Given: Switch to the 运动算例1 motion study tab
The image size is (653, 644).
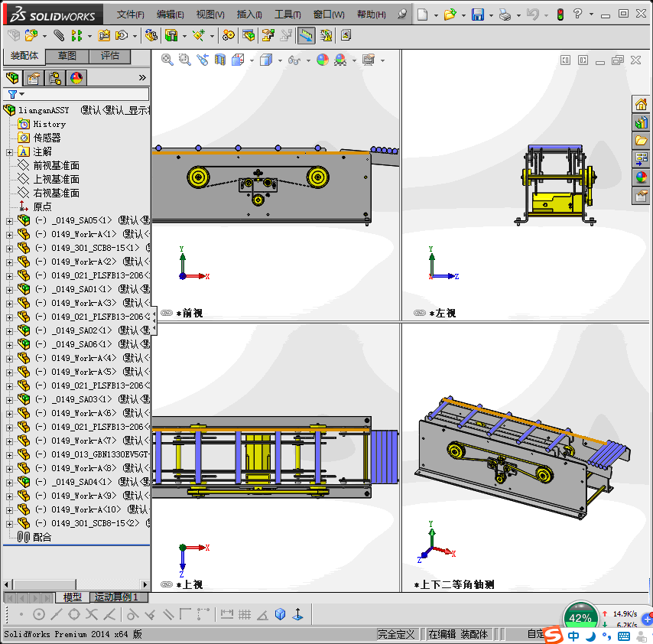Looking at the screenshot, I should [x=116, y=597].
